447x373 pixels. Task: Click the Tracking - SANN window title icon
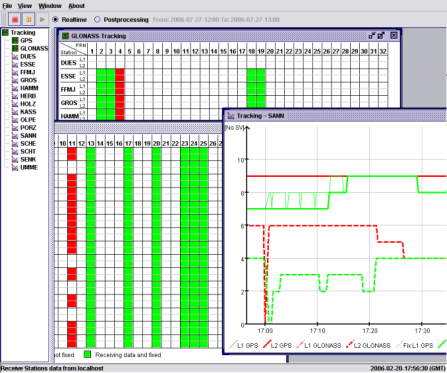(231, 116)
